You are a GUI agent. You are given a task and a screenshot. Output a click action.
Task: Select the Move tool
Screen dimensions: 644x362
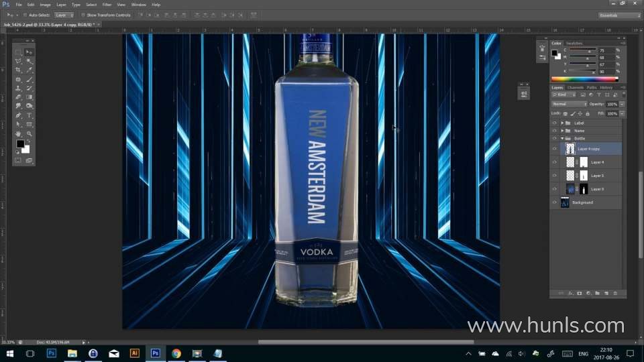(x=29, y=52)
